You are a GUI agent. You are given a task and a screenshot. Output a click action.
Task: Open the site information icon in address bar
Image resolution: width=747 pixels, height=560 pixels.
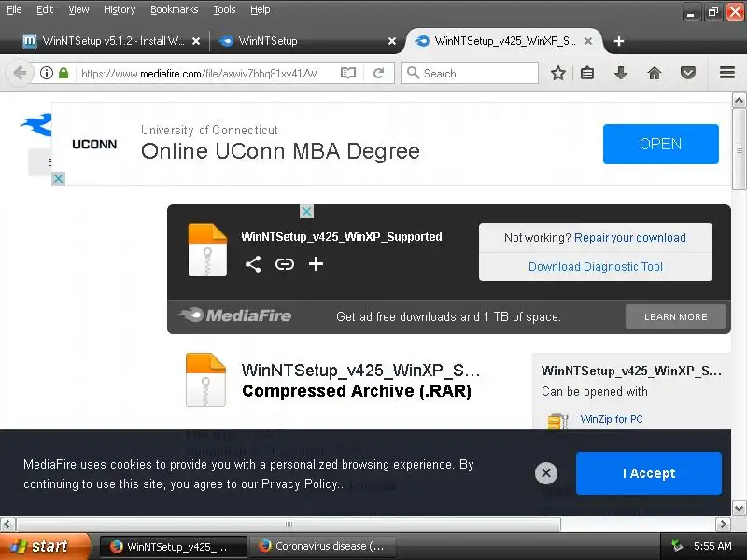click(x=46, y=73)
